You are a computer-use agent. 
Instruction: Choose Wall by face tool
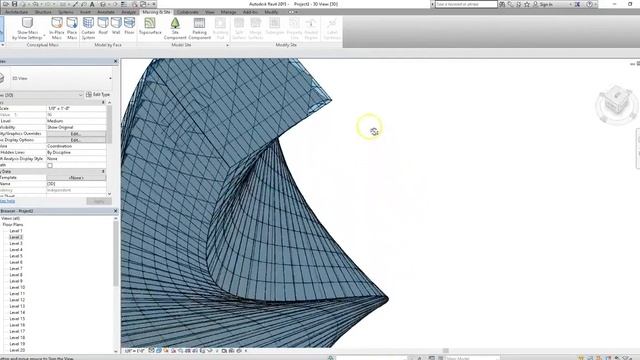(116, 26)
